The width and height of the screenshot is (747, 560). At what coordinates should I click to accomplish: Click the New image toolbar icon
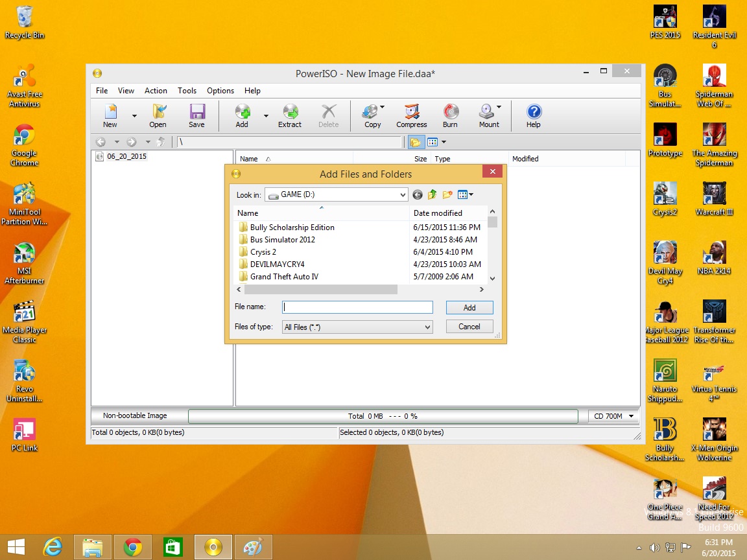click(x=110, y=116)
